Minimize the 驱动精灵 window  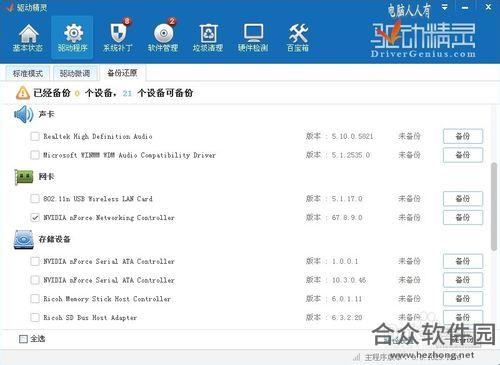coord(465,7)
